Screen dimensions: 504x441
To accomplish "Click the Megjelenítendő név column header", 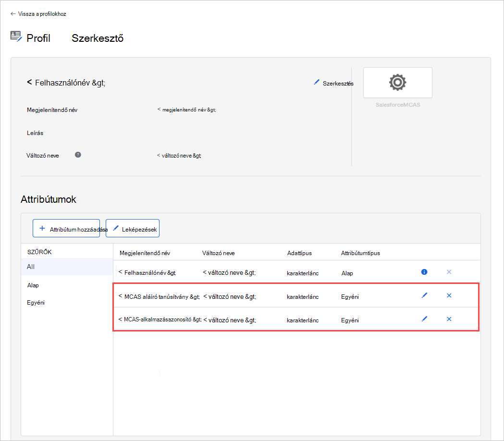I will click(x=145, y=253).
